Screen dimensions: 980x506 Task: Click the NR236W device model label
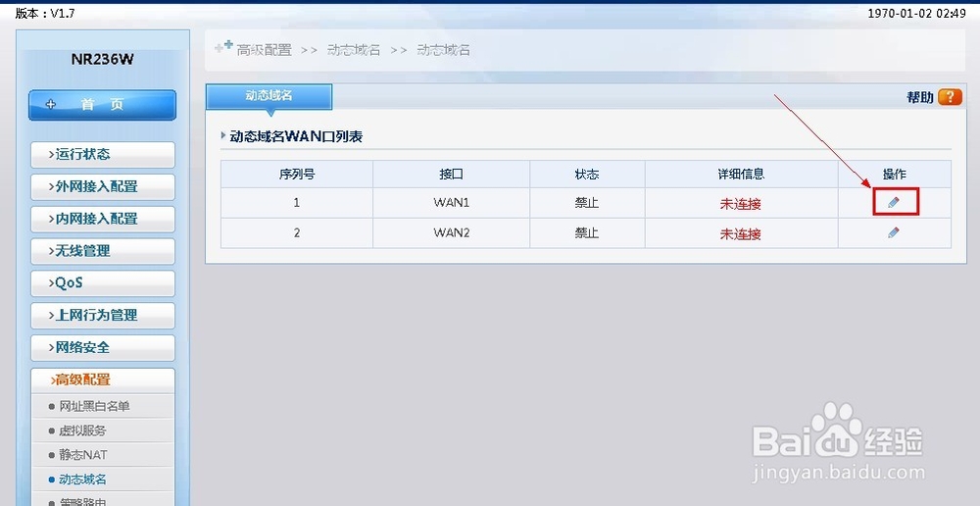[x=103, y=60]
